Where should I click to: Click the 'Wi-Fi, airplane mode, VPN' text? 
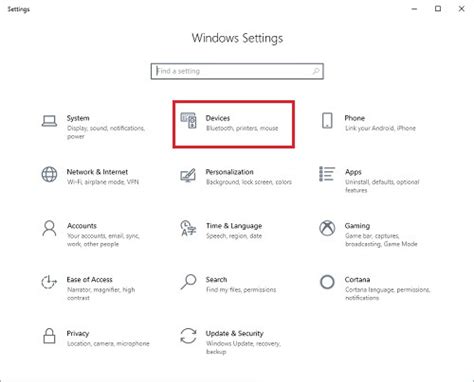click(x=103, y=182)
